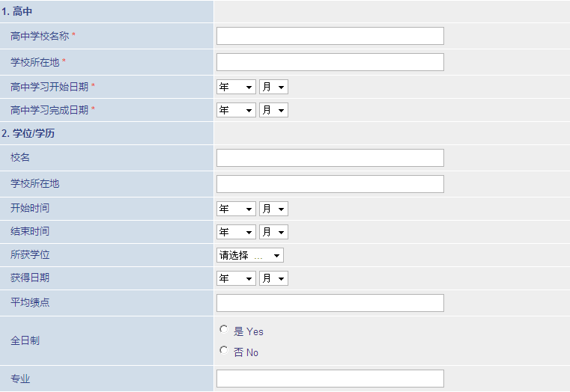Viewport: 570px width, 392px height.
Task: Click the 是 Yes label text
Action: pyautogui.click(x=248, y=331)
